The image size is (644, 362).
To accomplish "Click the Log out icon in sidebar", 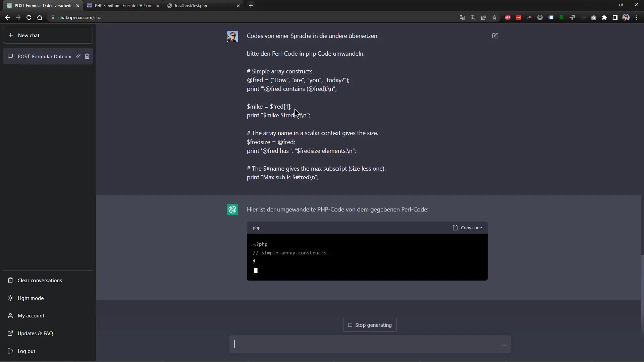I will click(x=11, y=351).
